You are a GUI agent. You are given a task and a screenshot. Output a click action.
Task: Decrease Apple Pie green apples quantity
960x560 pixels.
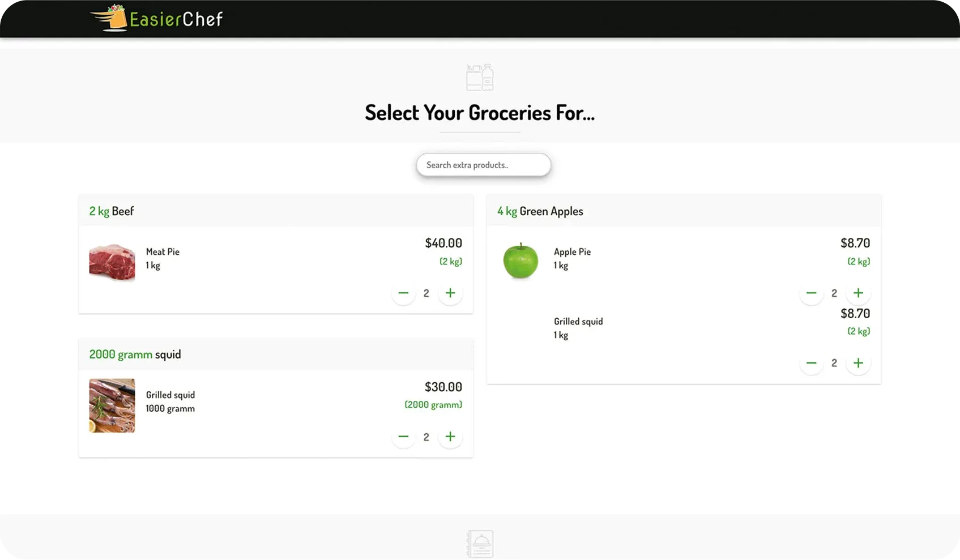coord(811,293)
